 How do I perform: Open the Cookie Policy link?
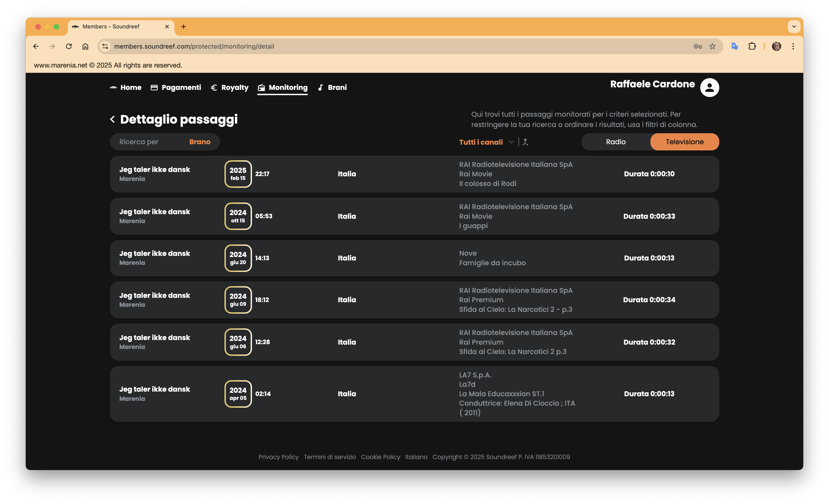tap(381, 457)
